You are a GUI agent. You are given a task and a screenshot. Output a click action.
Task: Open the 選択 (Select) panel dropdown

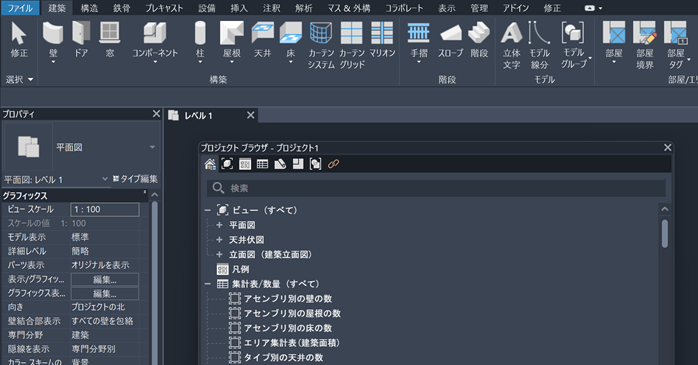pyautogui.click(x=19, y=80)
